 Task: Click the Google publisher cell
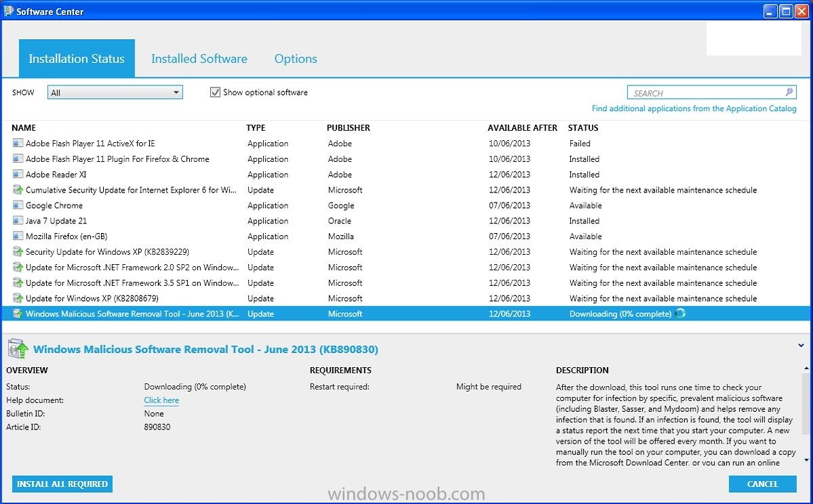(341, 205)
